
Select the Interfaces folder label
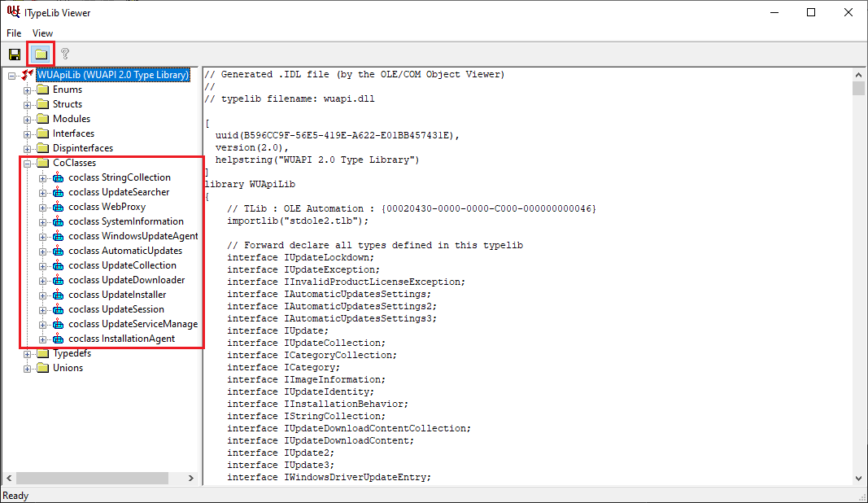(x=74, y=133)
